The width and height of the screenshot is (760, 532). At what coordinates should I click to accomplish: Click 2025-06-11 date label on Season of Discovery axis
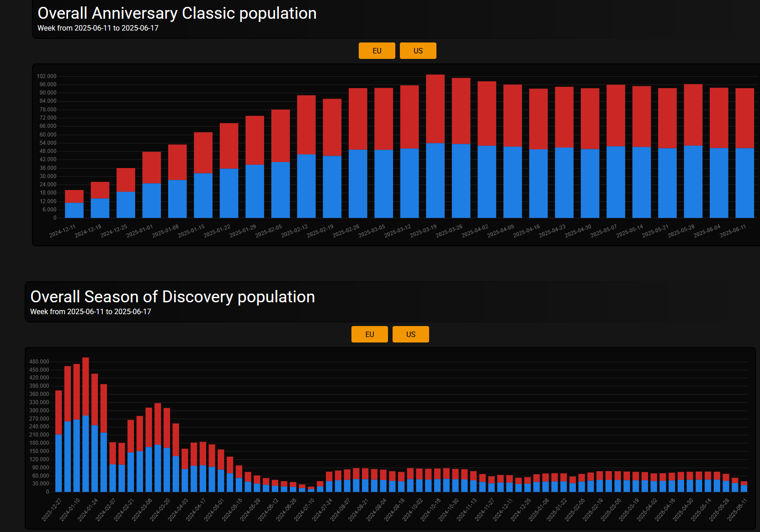pyautogui.click(x=737, y=510)
